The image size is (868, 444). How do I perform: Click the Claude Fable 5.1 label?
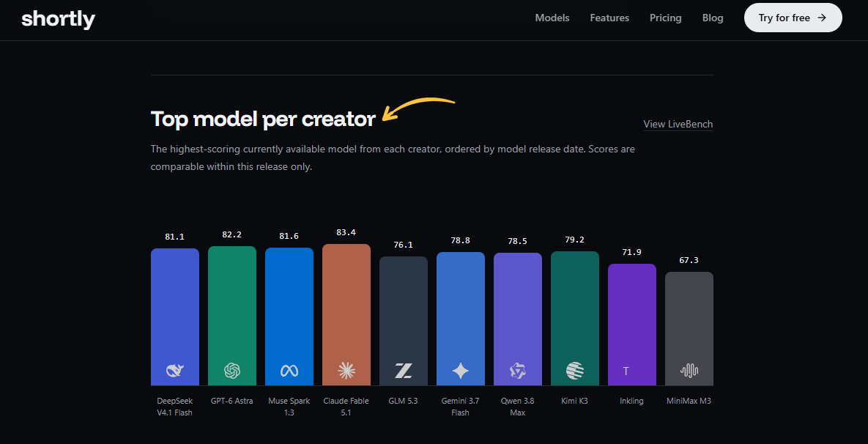tap(346, 407)
